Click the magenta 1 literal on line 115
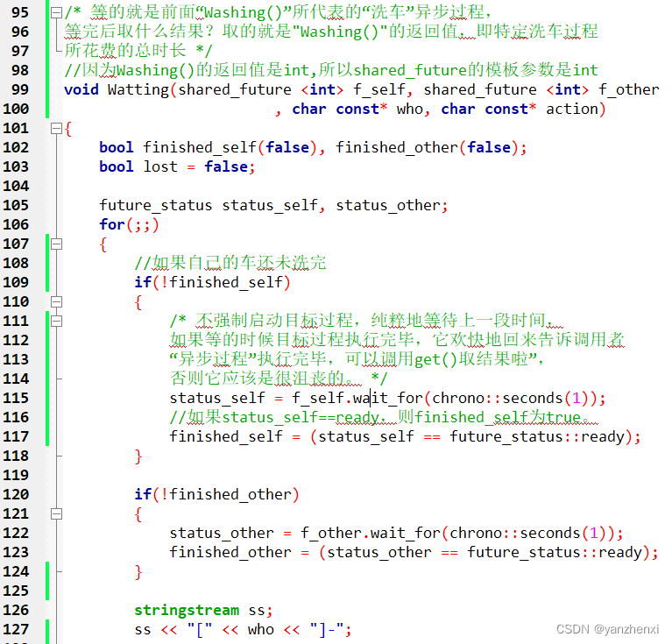Viewport: 672px width, 644px height. pyautogui.click(x=576, y=398)
